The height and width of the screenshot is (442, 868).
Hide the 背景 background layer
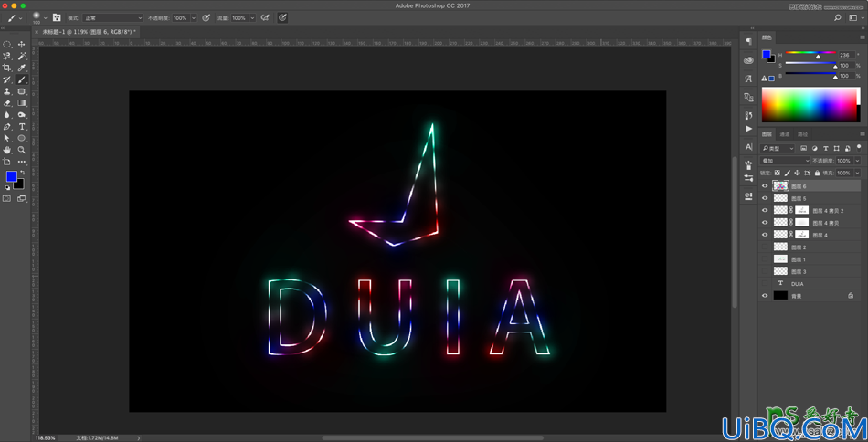click(765, 295)
